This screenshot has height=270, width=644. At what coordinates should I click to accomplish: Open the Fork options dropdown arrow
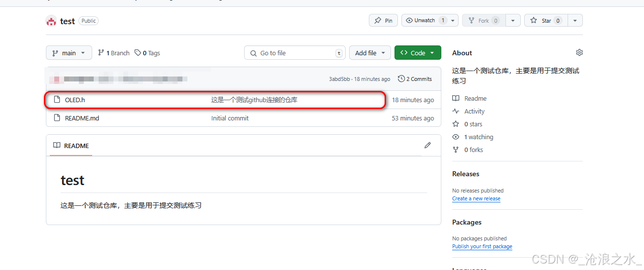point(513,20)
